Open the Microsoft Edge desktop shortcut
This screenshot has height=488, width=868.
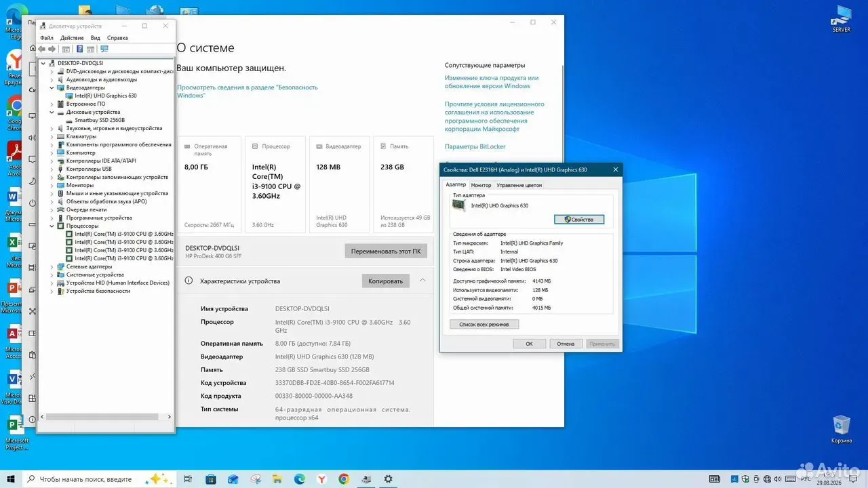click(14, 22)
